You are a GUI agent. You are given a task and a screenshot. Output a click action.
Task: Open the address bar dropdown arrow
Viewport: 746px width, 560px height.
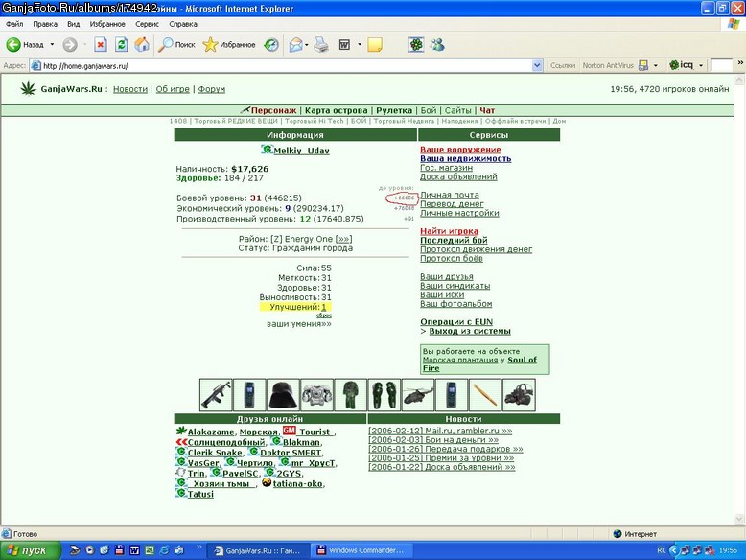pos(537,65)
